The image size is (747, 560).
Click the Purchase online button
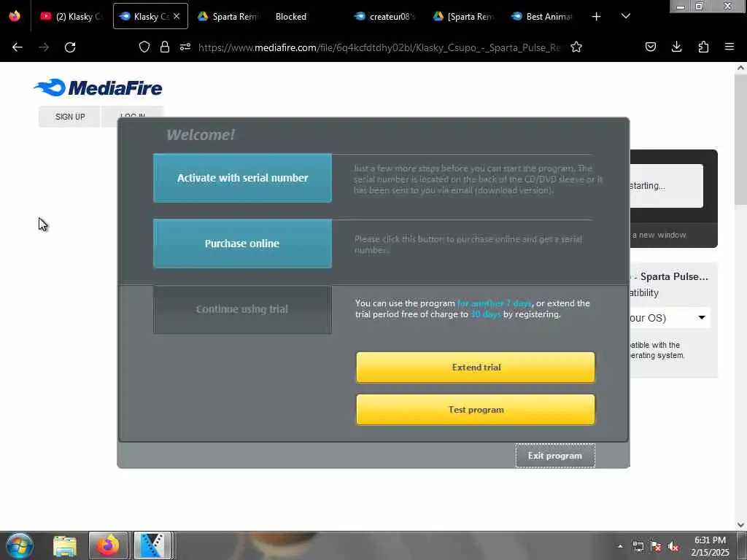[242, 244]
